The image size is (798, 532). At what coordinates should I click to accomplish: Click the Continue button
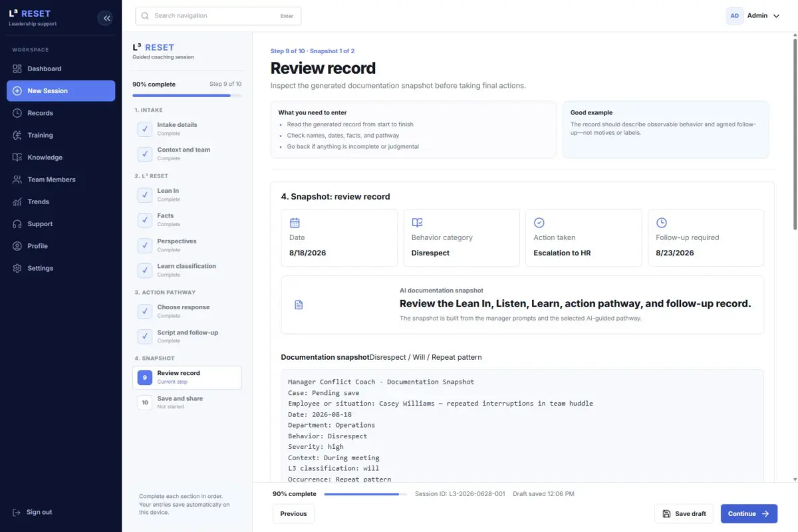coord(749,513)
